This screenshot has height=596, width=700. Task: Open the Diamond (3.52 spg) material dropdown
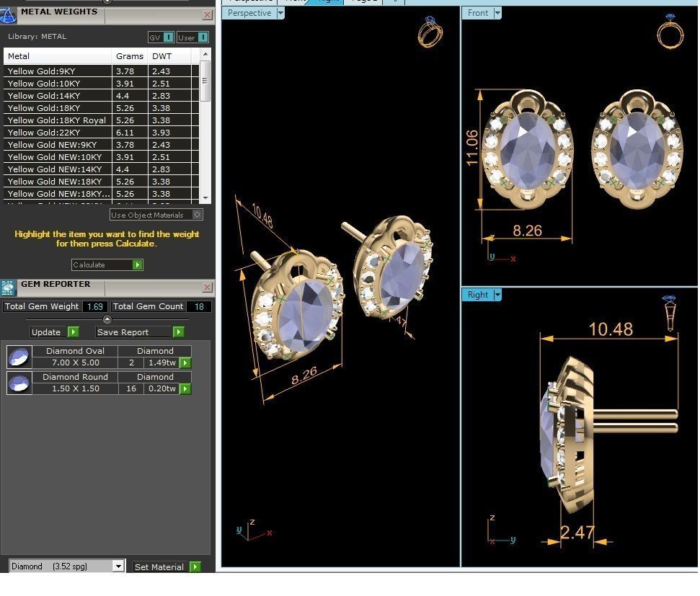pyautogui.click(x=118, y=566)
